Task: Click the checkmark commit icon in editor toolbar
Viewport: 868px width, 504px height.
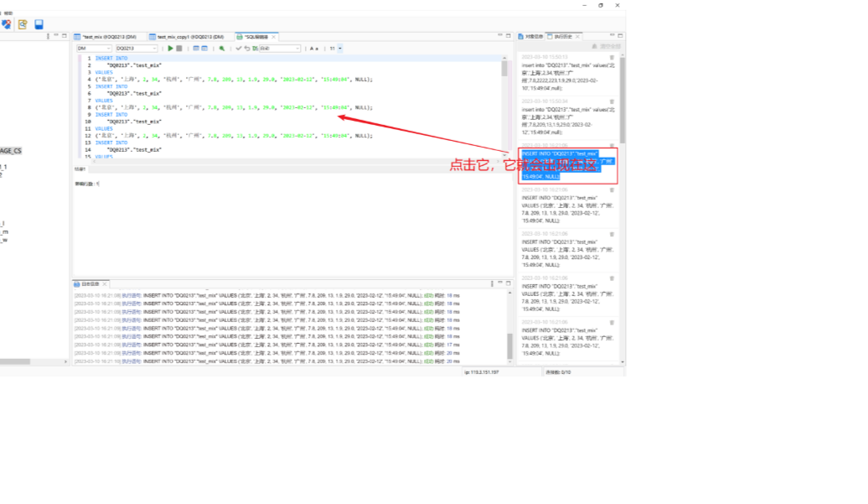Action: point(239,49)
